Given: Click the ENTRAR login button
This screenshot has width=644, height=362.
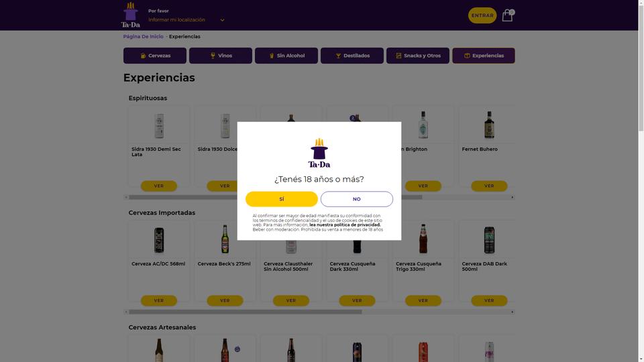Looking at the screenshot, I should 482,15.
